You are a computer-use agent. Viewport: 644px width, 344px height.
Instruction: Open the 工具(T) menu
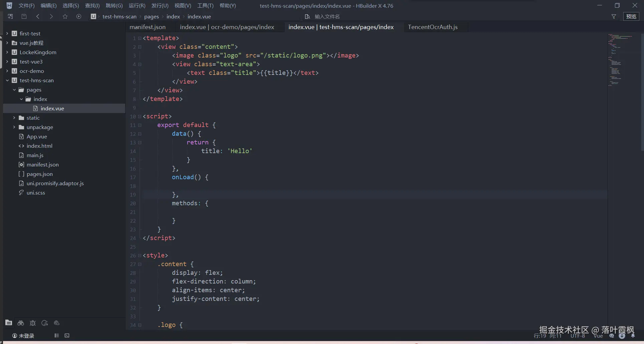[x=205, y=6]
